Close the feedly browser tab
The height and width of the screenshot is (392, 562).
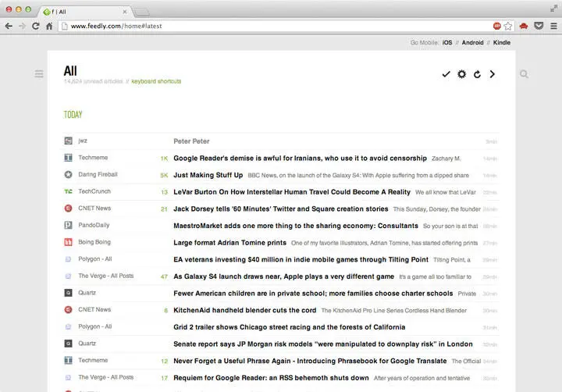124,12
